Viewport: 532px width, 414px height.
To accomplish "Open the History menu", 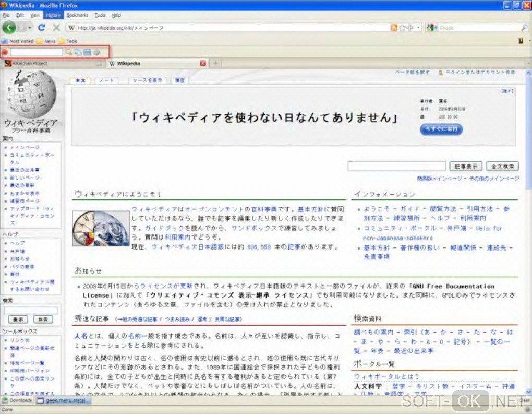I will pyautogui.click(x=53, y=15).
